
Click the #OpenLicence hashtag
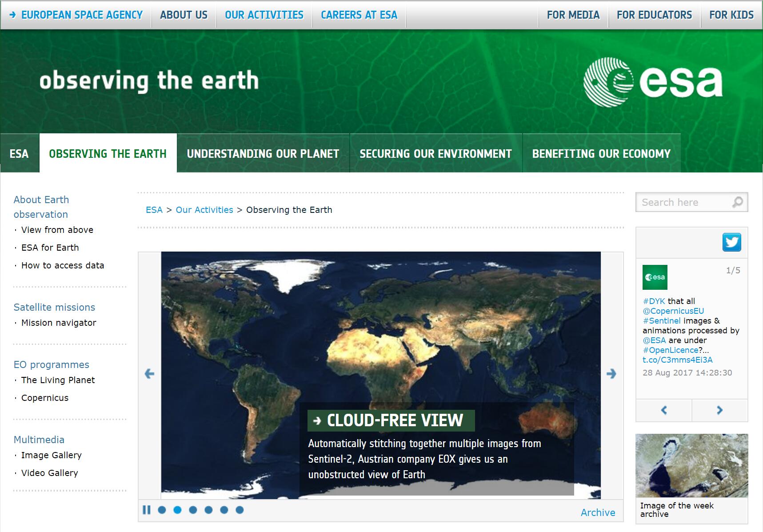pyautogui.click(x=671, y=350)
